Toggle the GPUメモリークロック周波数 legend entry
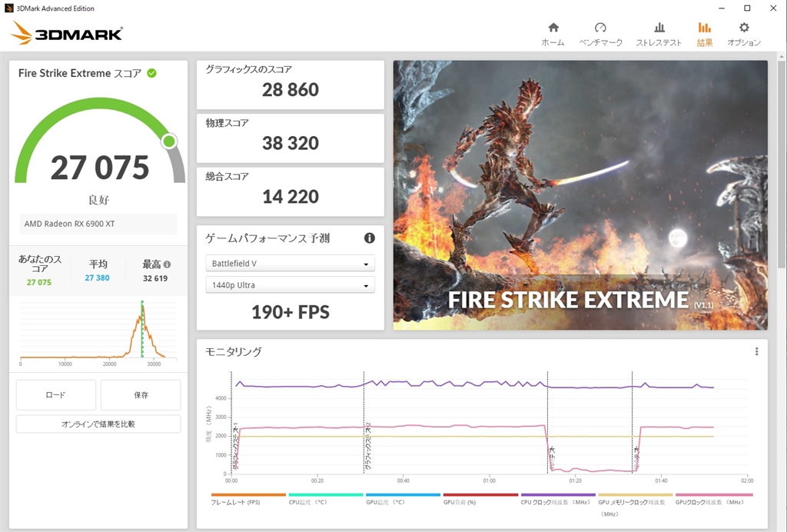 point(635,504)
